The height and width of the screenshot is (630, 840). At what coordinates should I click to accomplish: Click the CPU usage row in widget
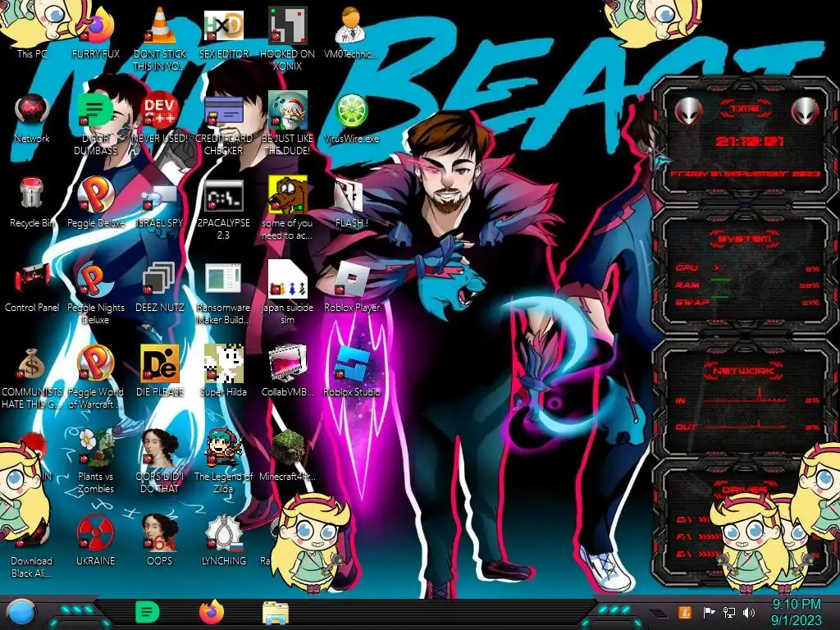pos(748,268)
